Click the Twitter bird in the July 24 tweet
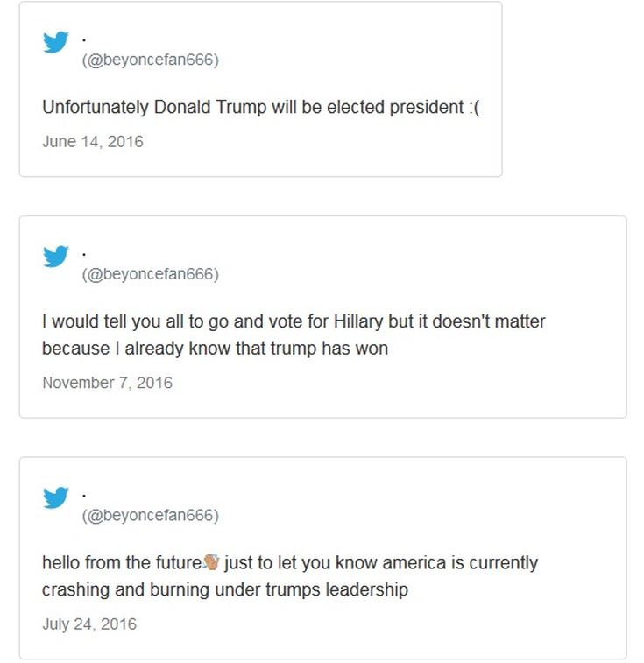 tap(56, 497)
